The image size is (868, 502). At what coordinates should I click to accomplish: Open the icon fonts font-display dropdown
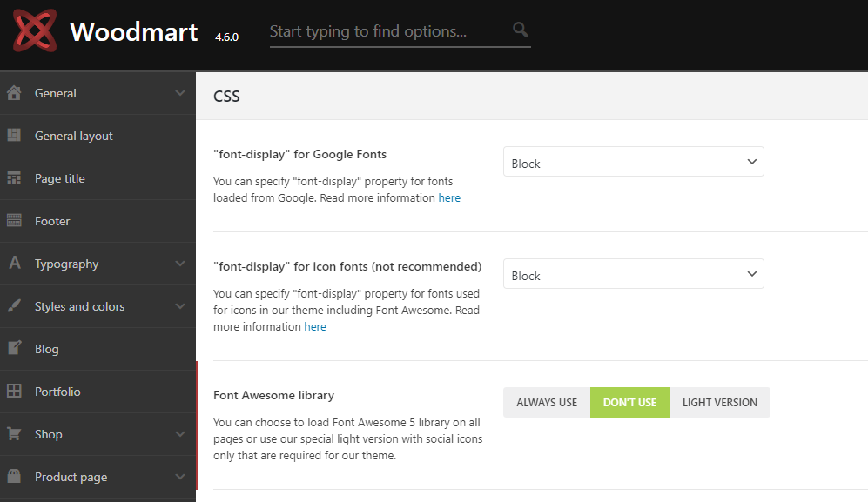633,275
